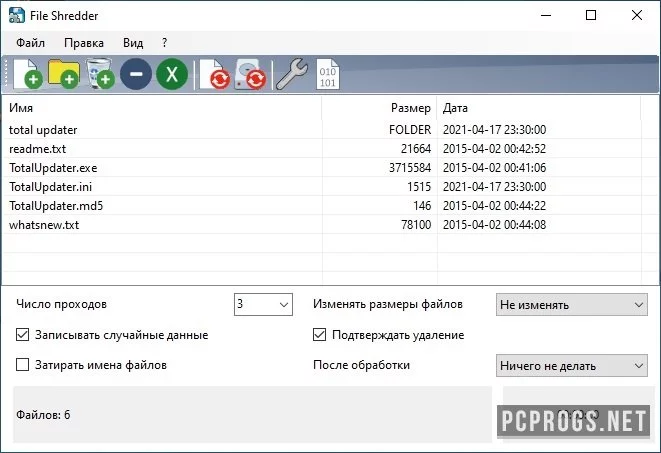Image resolution: width=661 pixels, height=453 pixels.
Task: Click the Add Recycle Bin toolbar icon
Action: [100, 74]
